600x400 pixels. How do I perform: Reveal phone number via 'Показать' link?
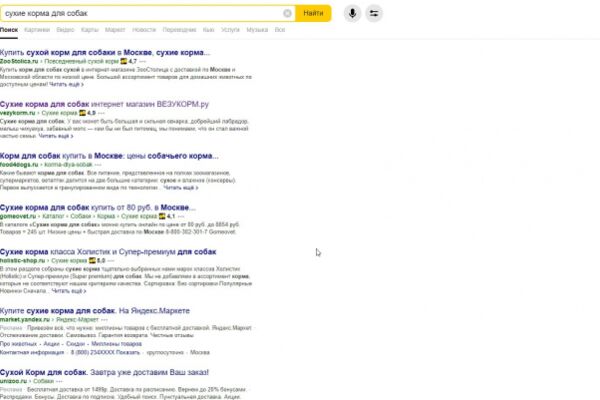[128, 353]
